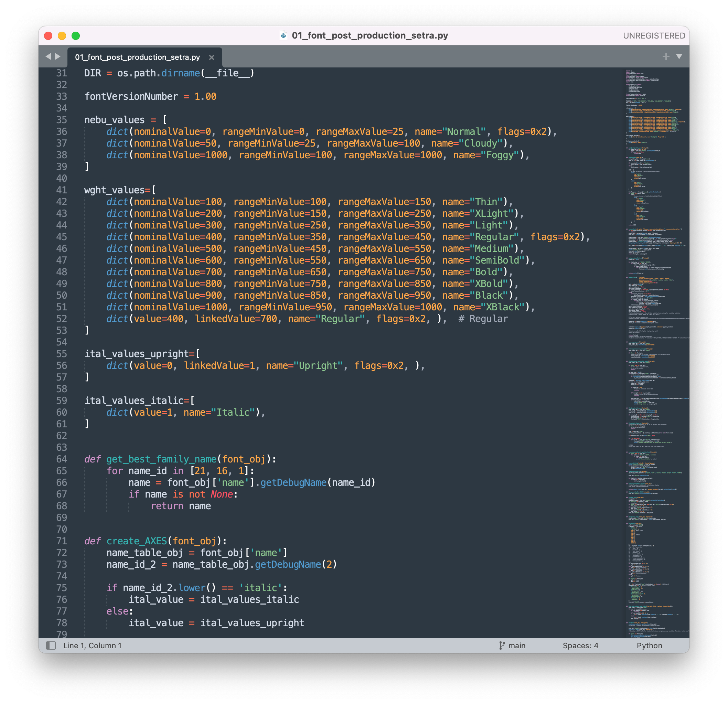This screenshot has width=728, height=704.
Task: Go to next tab with right arrow
Action: pyautogui.click(x=58, y=56)
